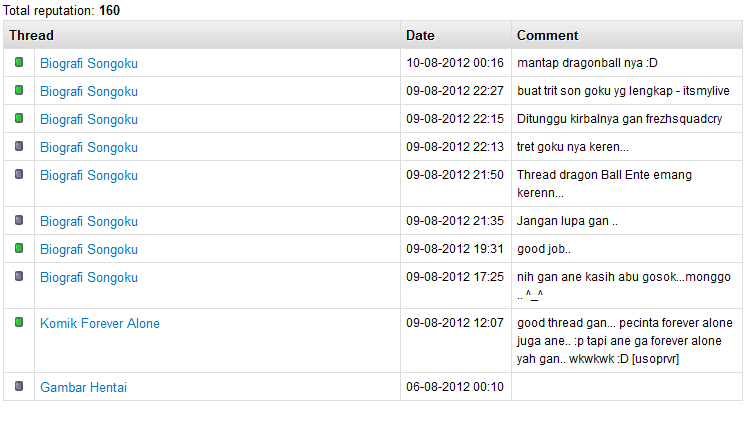This screenshot has width=748, height=428.
Task: Click gray reputation icon dated 09-08-2012 21:50
Action: [x=19, y=174]
